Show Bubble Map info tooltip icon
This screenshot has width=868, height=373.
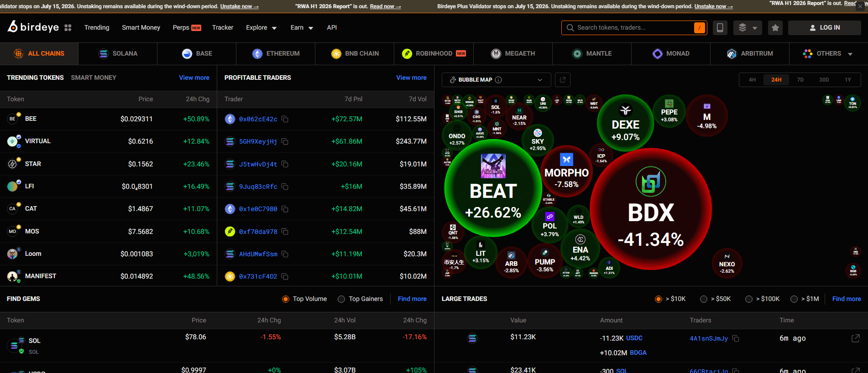498,80
